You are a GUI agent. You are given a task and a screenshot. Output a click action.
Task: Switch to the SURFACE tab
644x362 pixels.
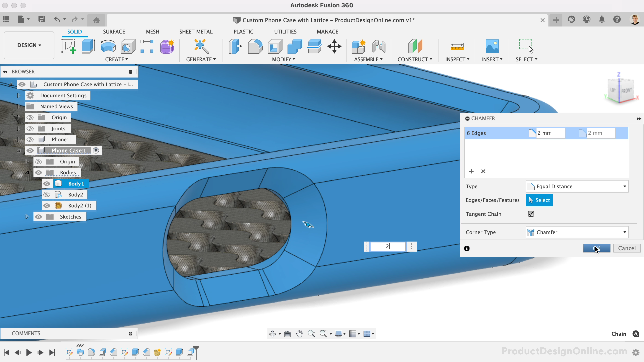(114, 32)
